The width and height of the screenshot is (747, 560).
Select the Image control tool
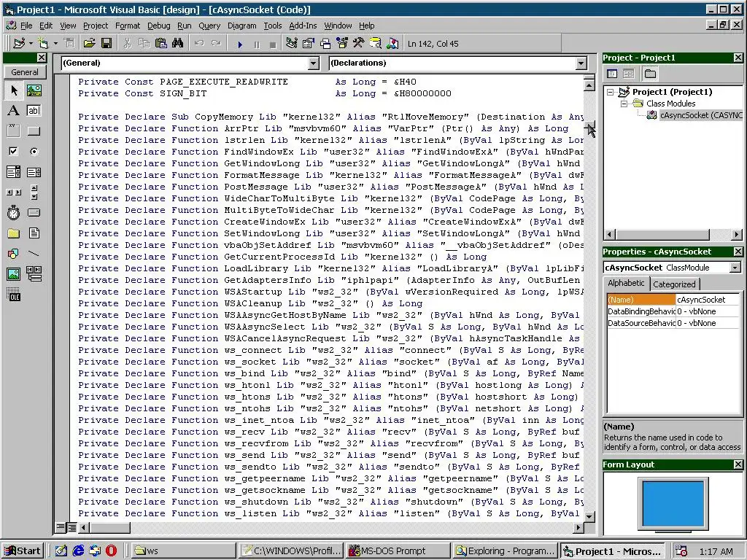[x=14, y=274]
